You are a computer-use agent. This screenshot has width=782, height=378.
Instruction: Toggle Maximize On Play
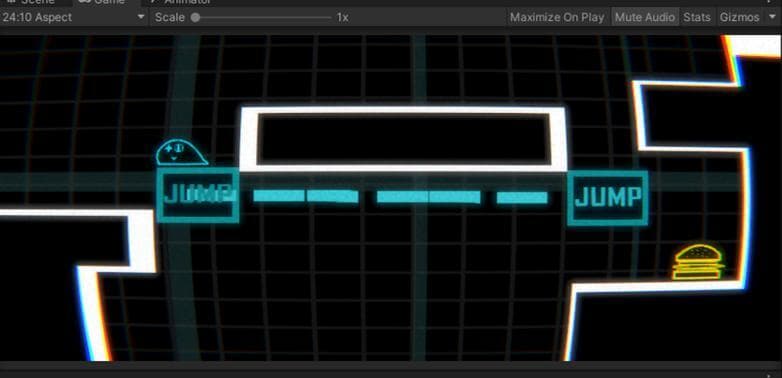click(557, 17)
